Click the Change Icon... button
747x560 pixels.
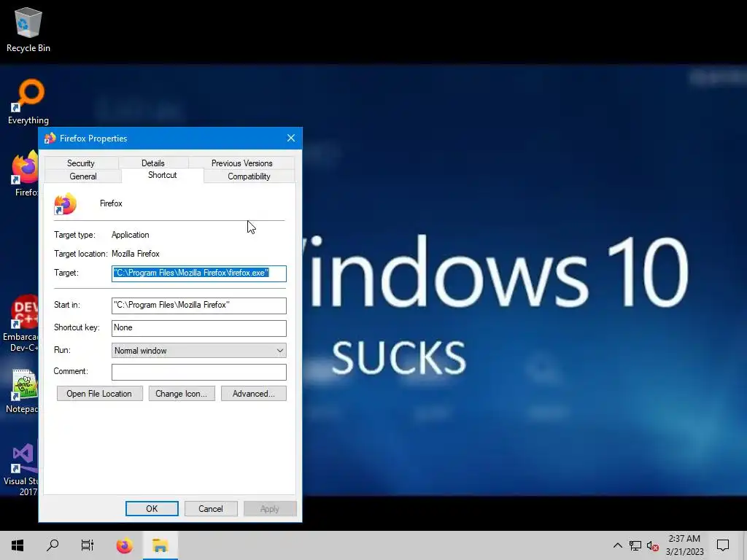pos(182,393)
